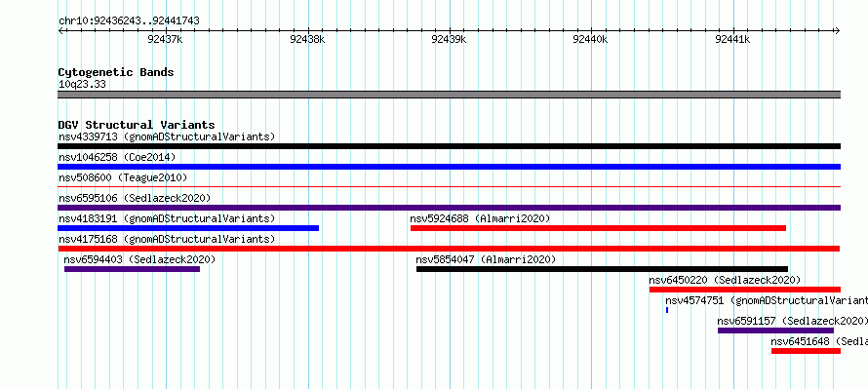Viewport: 868px width, 389px height.
Task: Select the nsv4339713 (gnomADStructuralVariants) label
Action: coord(167,136)
